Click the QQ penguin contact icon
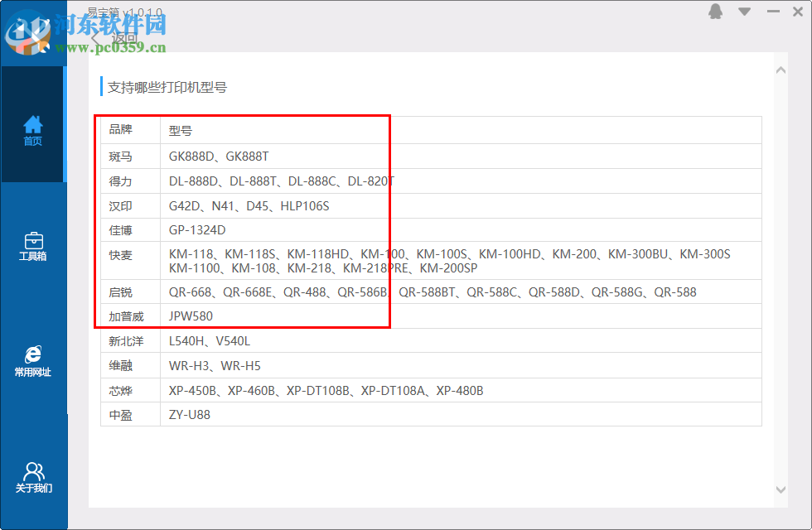Viewport: 812px width, 530px height. (x=716, y=12)
